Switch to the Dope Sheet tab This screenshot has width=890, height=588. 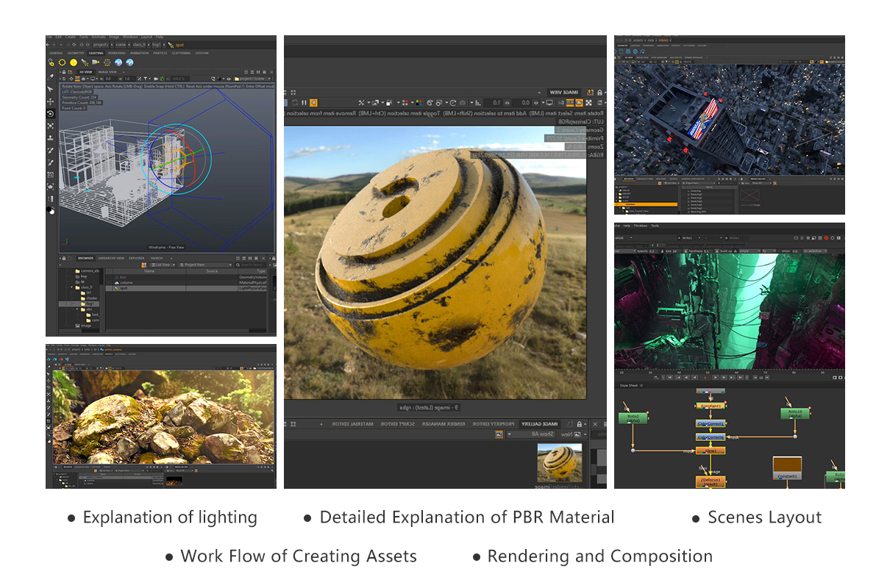[629, 385]
